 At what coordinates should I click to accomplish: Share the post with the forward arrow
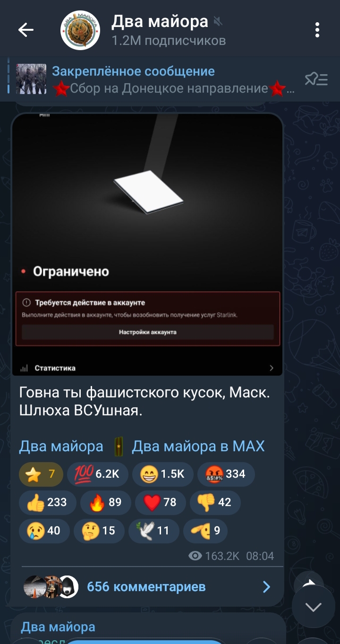pyautogui.click(x=308, y=584)
